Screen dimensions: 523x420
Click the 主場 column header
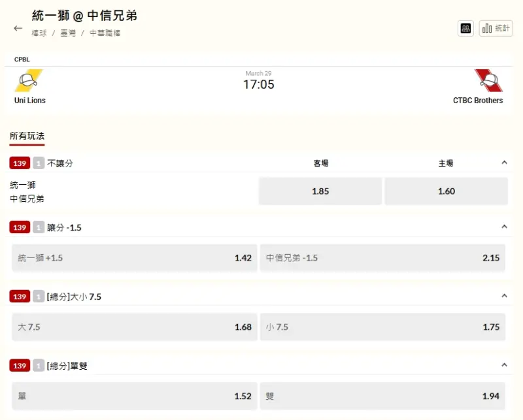[x=446, y=163]
